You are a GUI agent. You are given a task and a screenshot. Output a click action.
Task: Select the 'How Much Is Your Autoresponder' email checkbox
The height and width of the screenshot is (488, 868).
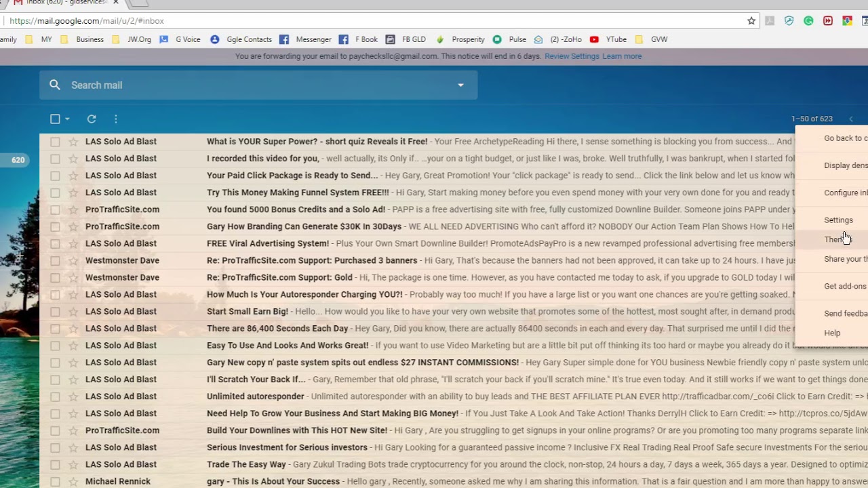(55, 294)
